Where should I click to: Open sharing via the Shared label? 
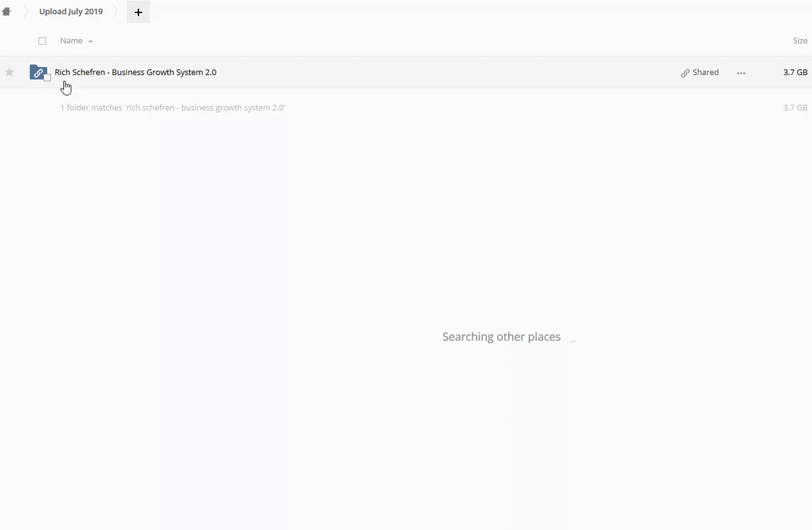(x=705, y=72)
